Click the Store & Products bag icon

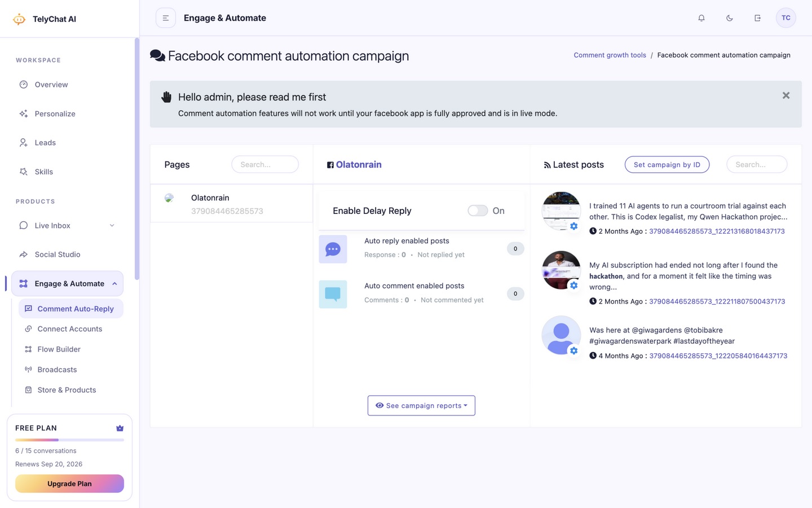28,390
